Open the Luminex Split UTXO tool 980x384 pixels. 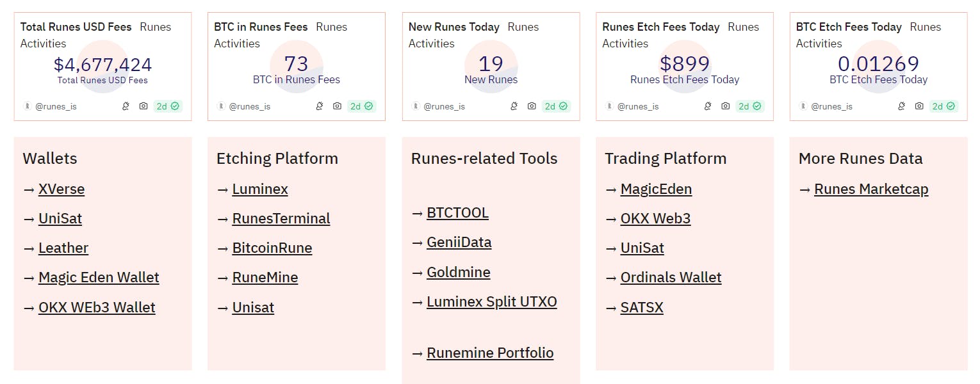click(492, 301)
